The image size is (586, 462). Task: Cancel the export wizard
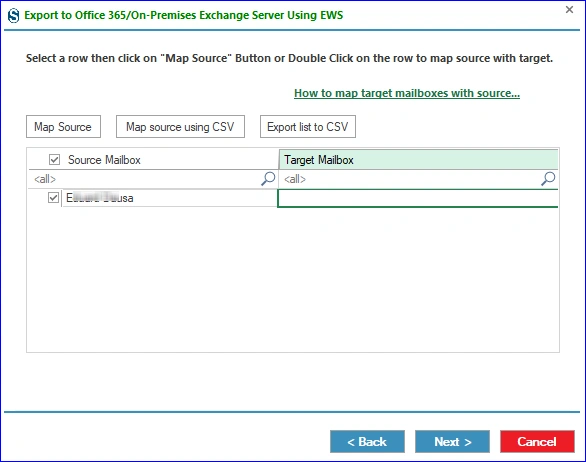click(x=537, y=441)
